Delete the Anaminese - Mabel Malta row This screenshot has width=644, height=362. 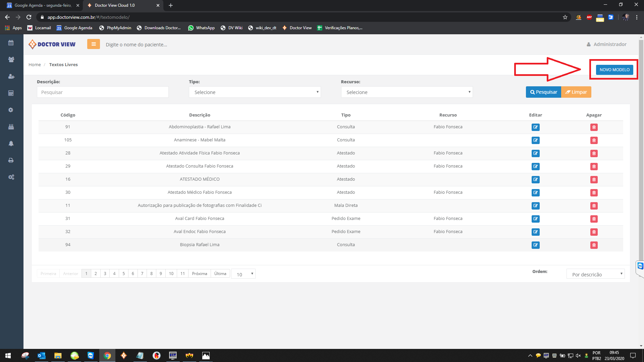[594, 140]
